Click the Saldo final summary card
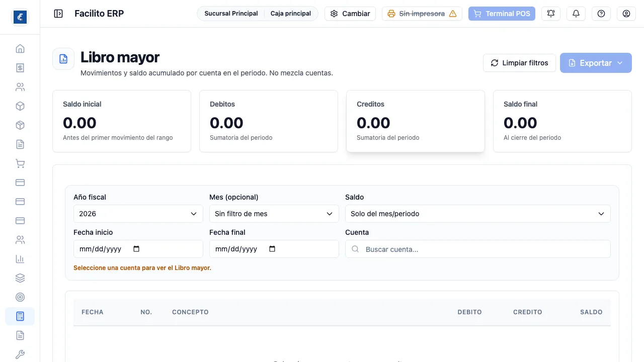The width and height of the screenshot is (644, 362). tap(562, 121)
